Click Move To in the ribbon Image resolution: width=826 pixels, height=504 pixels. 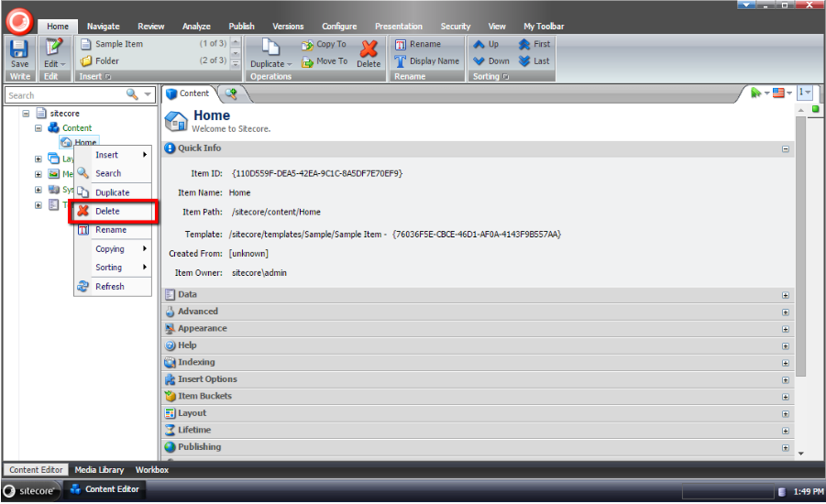point(325,61)
